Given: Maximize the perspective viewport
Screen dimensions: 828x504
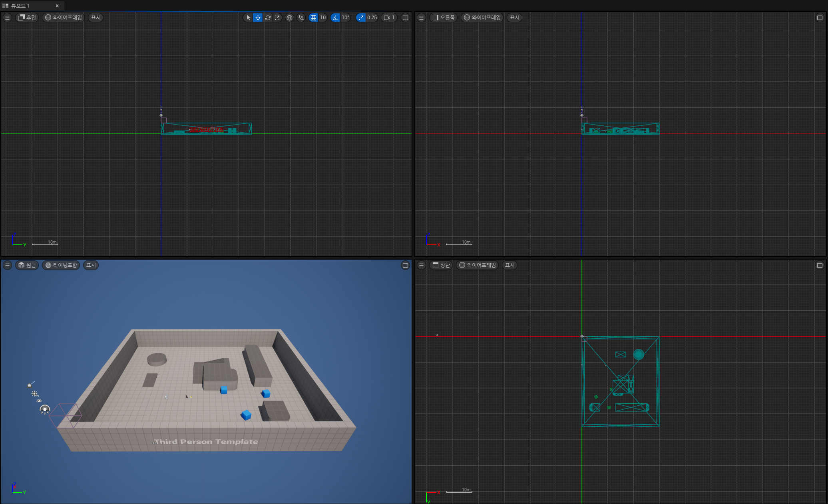Looking at the screenshot, I should point(405,265).
